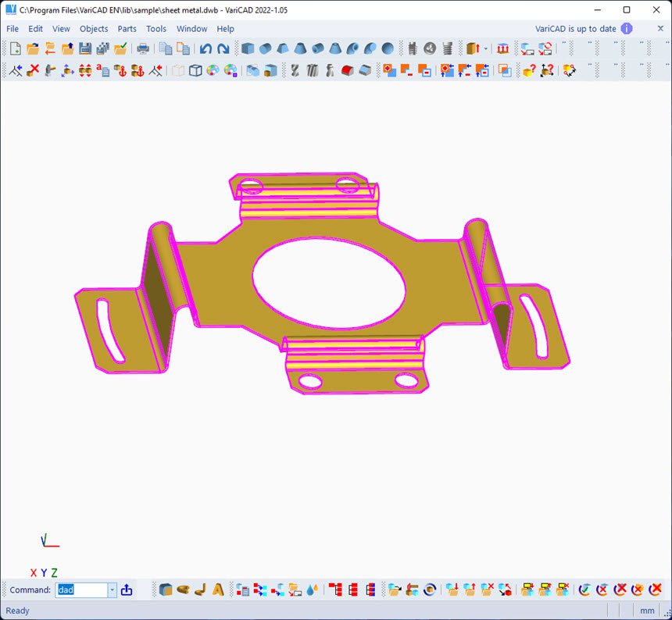The image size is (672, 620).
Task: Click the boolean add solids icon
Action: [389, 70]
